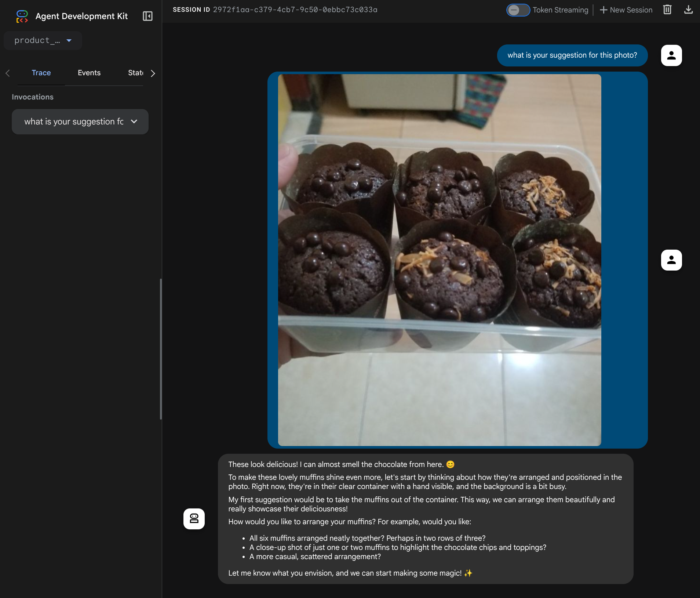Click the Agent Development Kit robot logo
Image resolution: width=700 pixels, height=598 pixels.
[x=22, y=16]
